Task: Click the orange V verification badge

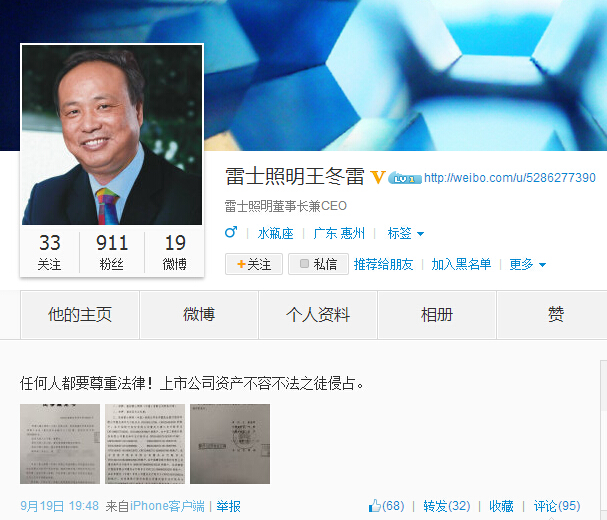Action: point(377,177)
